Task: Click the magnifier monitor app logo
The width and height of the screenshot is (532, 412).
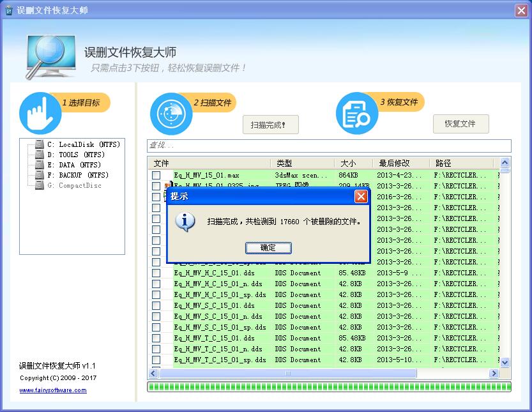Action: [51, 57]
